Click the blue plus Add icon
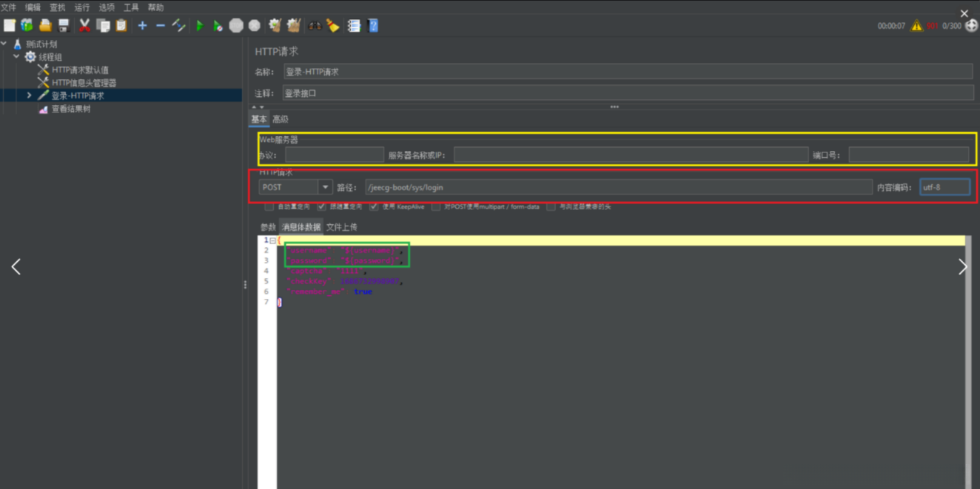 click(142, 26)
